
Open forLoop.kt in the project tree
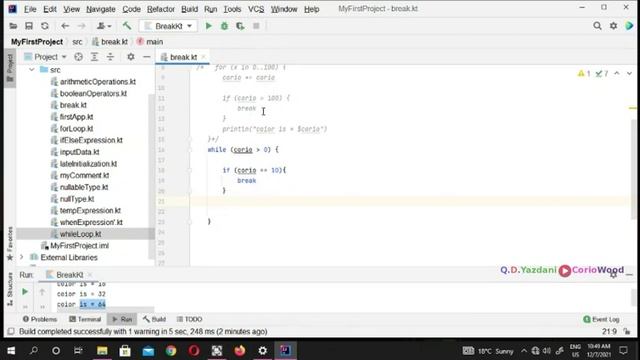[76, 129]
